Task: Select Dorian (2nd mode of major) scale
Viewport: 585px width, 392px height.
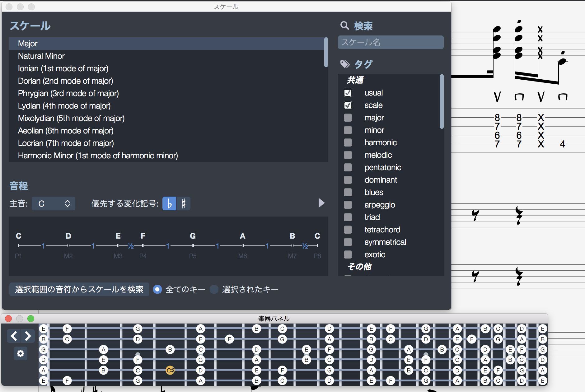Action: 65,81
